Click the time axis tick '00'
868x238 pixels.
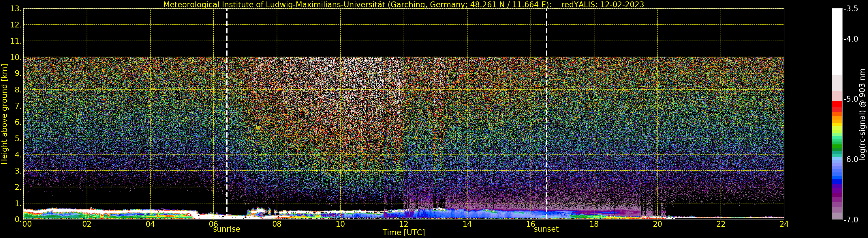27,224
